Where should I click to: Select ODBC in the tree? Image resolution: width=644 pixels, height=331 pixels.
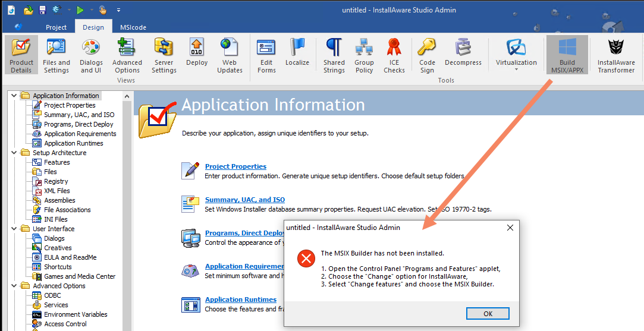[x=52, y=295]
